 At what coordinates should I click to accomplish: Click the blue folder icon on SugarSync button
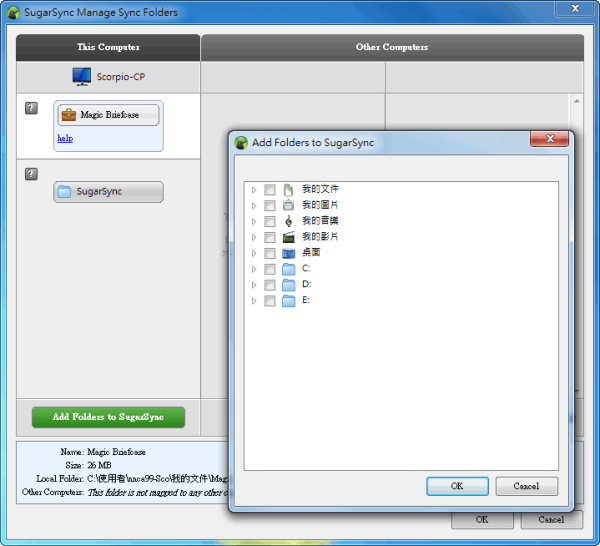click(64, 191)
